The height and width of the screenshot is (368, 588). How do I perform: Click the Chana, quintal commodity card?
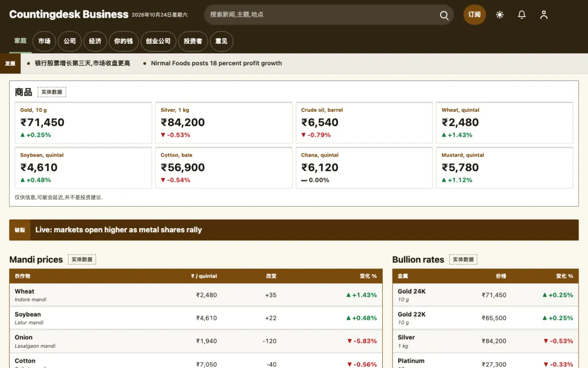tap(364, 168)
